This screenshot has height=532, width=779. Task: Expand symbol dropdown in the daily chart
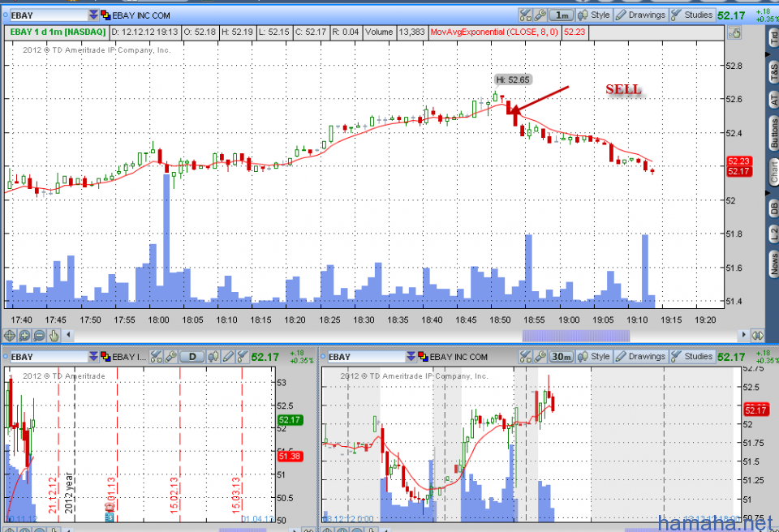[93, 357]
